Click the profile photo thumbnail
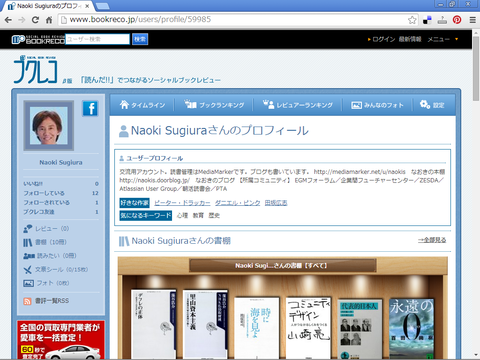 [x=49, y=126]
